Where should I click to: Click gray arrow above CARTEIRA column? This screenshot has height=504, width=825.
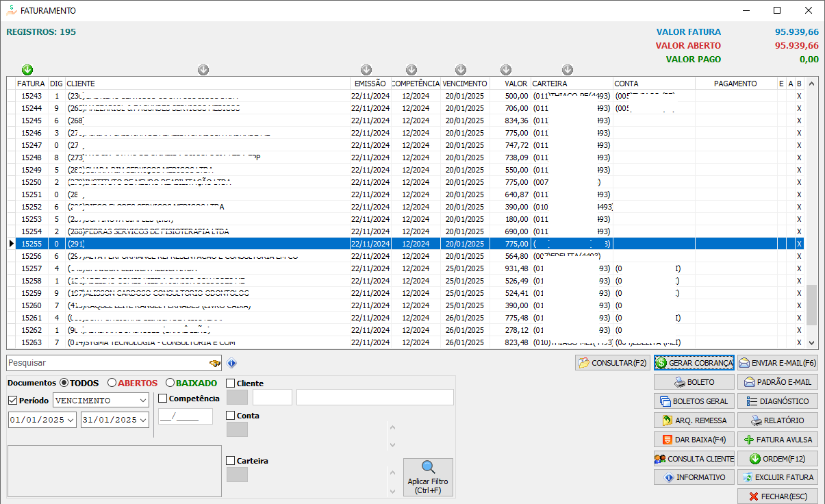568,70
